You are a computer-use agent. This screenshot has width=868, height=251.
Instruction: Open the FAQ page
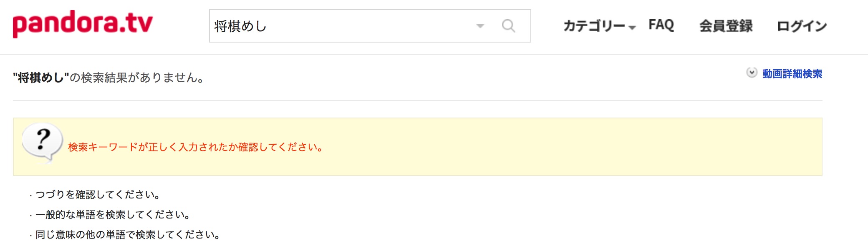[x=661, y=25]
